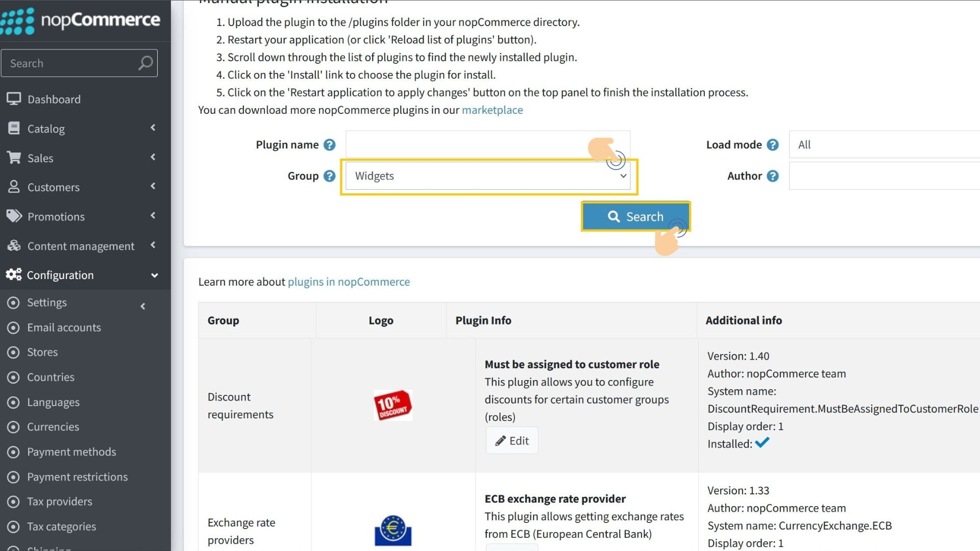Click the Group help question icon

tap(330, 176)
